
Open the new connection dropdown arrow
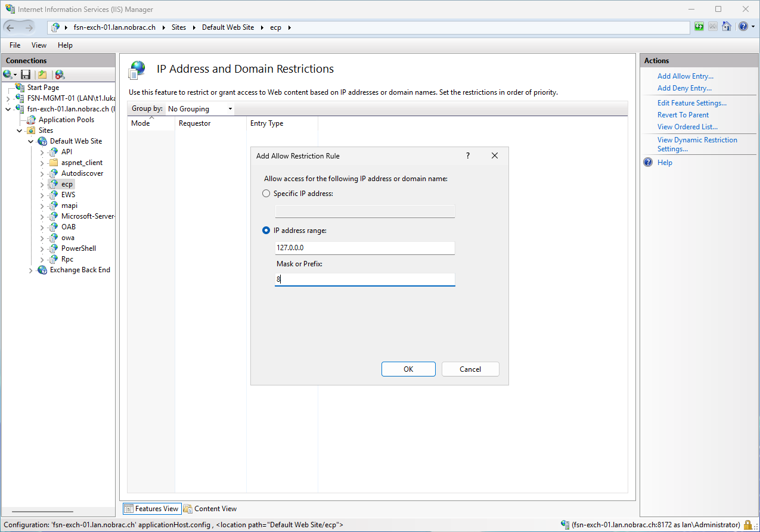point(15,75)
